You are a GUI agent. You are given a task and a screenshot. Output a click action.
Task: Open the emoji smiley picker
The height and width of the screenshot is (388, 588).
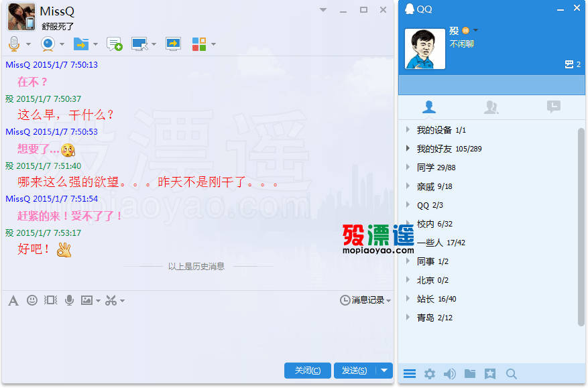pyautogui.click(x=32, y=300)
